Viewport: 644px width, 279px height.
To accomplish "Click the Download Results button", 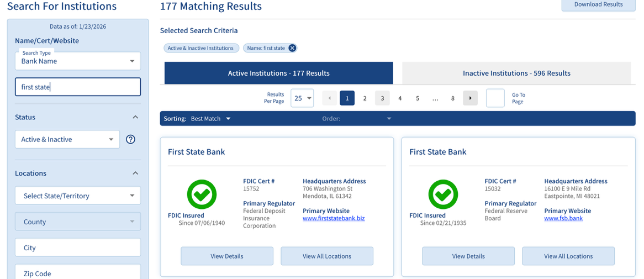I will [x=598, y=4].
